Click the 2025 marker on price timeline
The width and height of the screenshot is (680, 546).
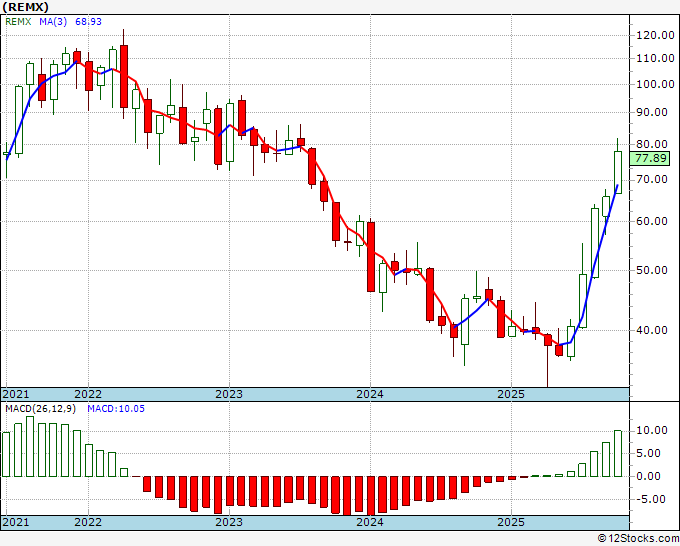[x=511, y=394]
